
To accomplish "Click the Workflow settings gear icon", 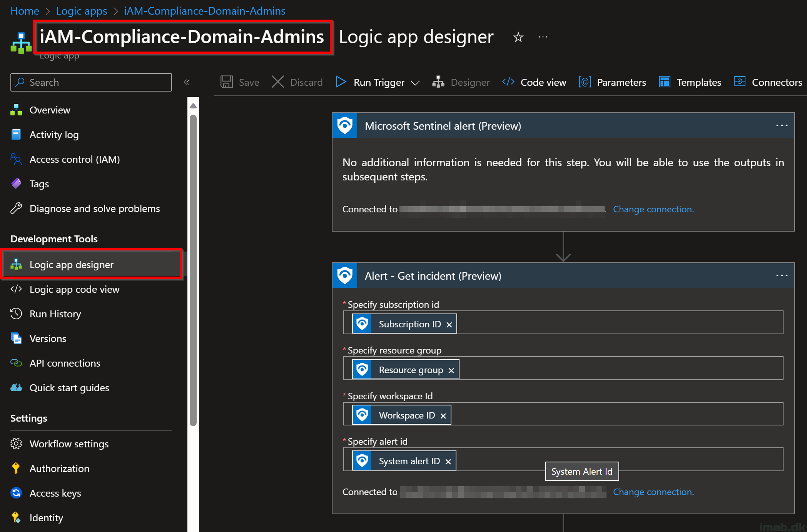I will [16, 444].
